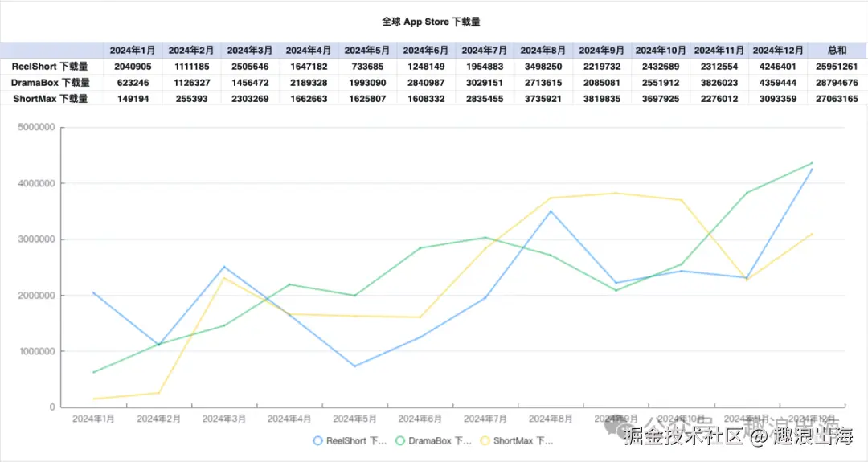Click the 3000000 y-axis label

click(36, 239)
